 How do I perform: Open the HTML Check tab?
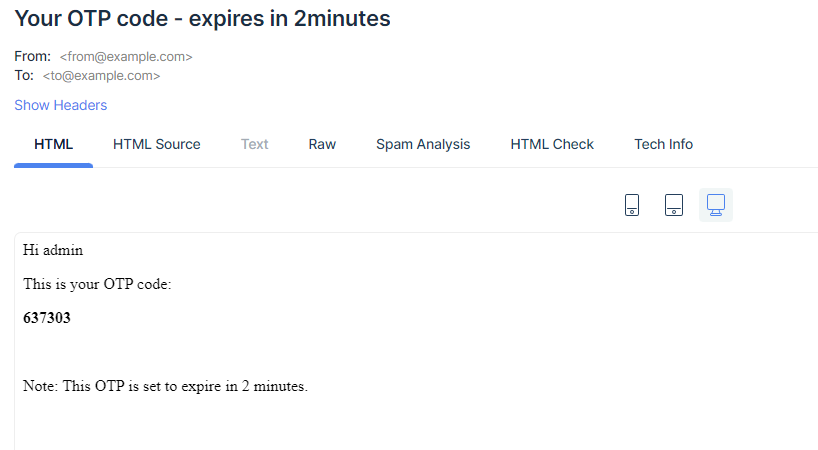[552, 144]
